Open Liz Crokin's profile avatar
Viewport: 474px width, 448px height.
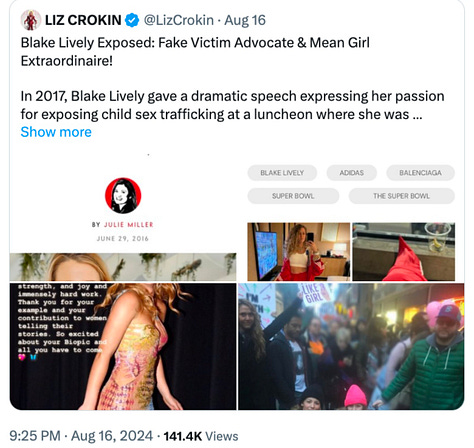[31, 20]
